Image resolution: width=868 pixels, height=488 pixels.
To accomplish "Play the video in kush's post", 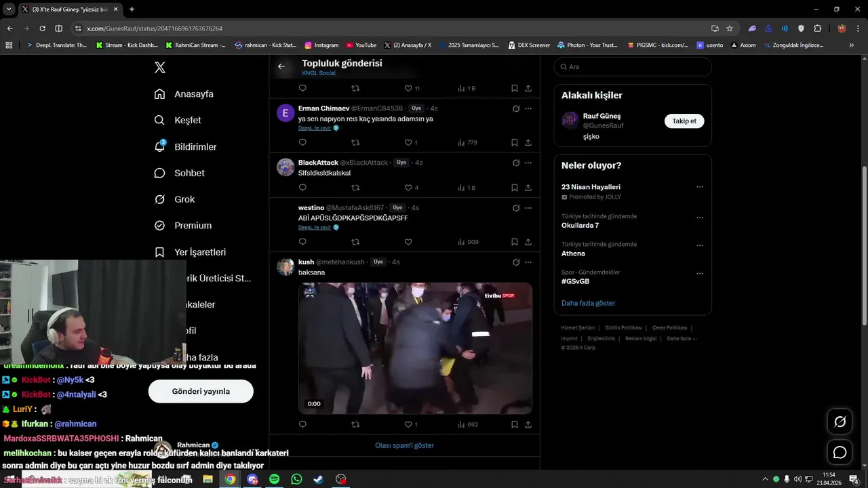I will pos(415,348).
